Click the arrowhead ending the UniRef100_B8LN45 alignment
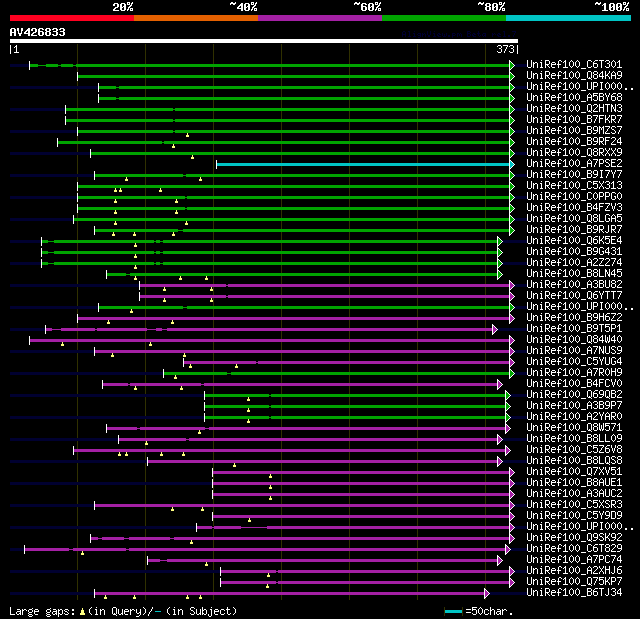Screen dimensions: 640x619 (x=500, y=274)
